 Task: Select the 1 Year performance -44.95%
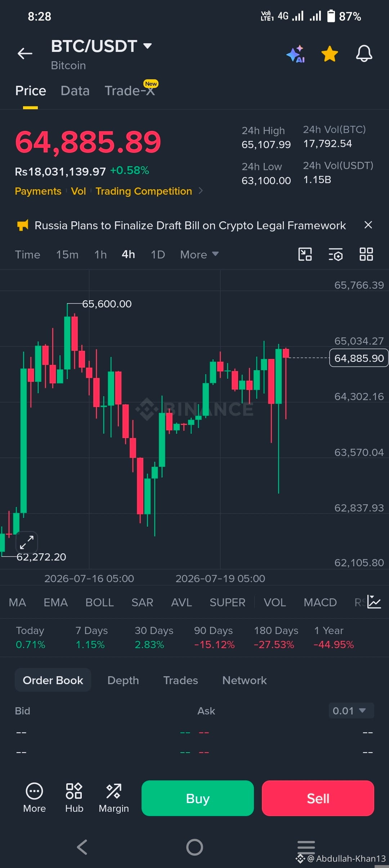[x=334, y=645]
